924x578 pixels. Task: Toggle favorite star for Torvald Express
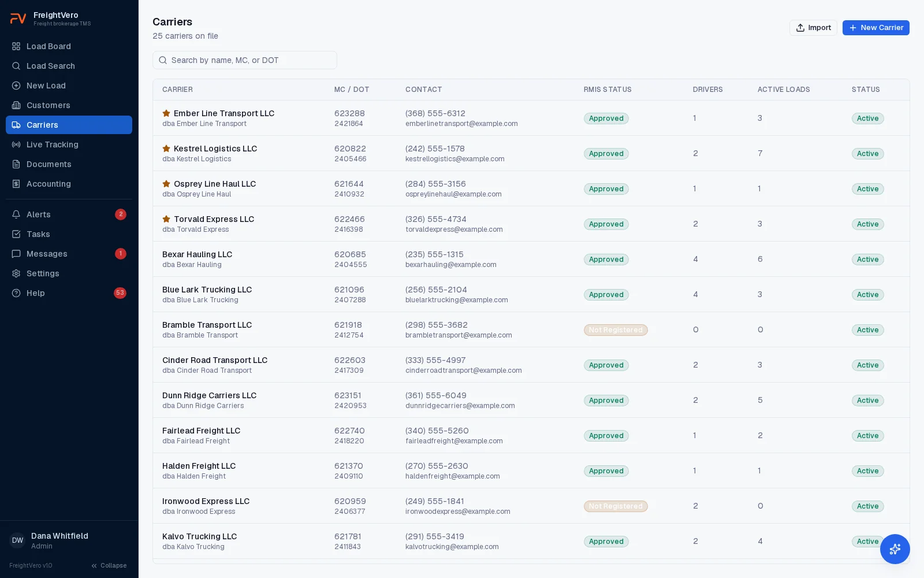166,219
